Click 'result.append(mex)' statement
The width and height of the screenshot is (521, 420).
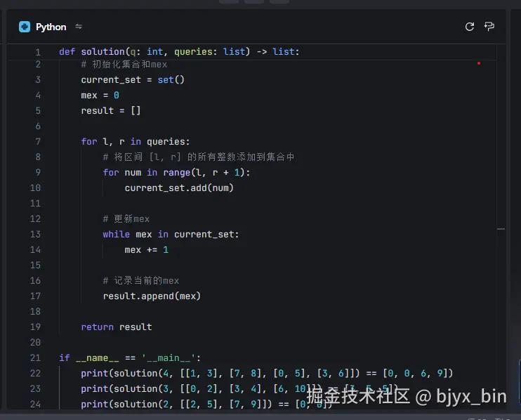[152, 296]
